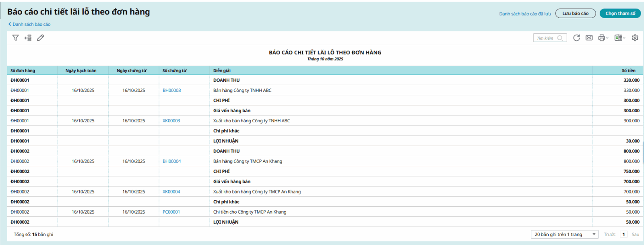Select page number 1
This screenshot has width=644, height=245.
(623, 235)
